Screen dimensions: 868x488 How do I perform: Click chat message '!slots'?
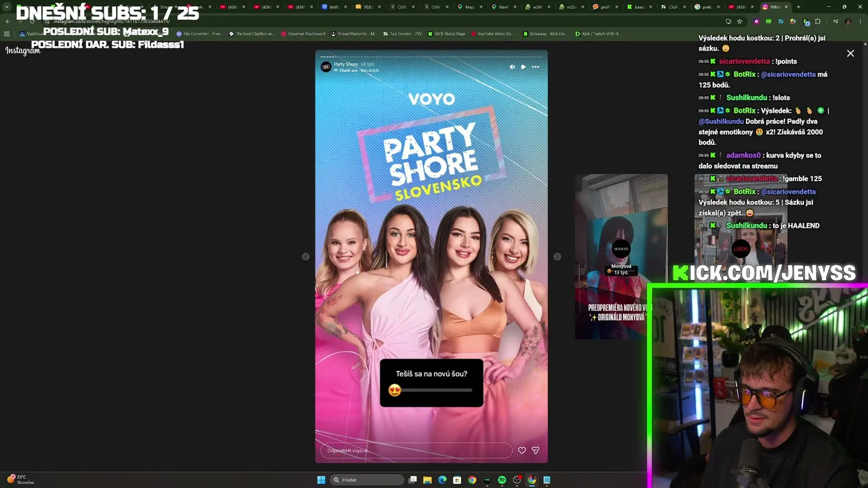tap(781, 98)
